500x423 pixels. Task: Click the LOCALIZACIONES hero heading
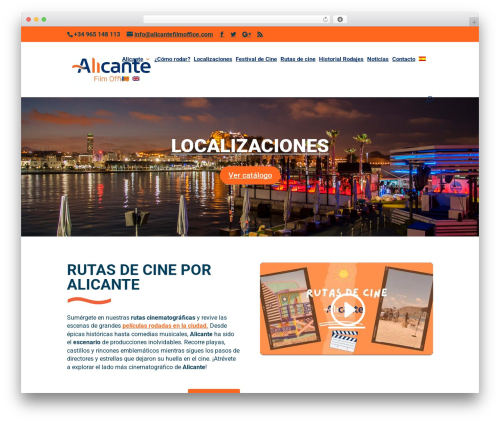[250, 146]
